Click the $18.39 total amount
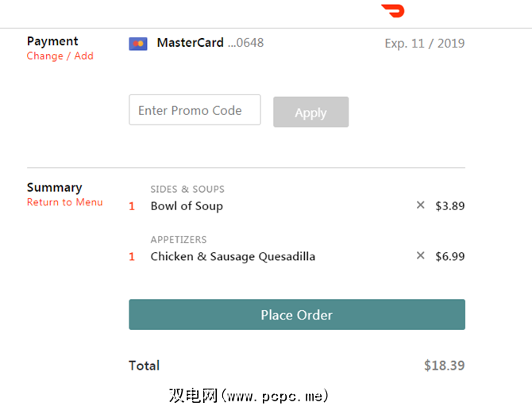Viewport: 532px width, 414px height. (x=444, y=366)
